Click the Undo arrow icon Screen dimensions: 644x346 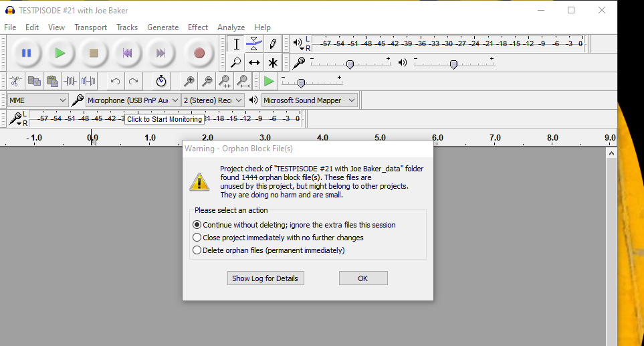pos(116,82)
